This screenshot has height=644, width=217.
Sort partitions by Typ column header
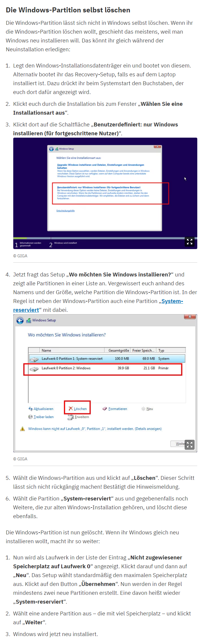[171, 350]
